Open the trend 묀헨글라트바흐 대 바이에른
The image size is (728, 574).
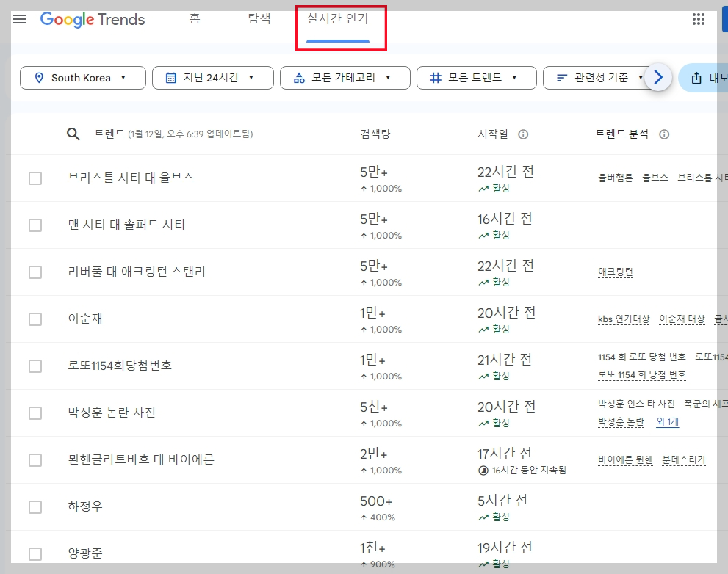point(141,459)
